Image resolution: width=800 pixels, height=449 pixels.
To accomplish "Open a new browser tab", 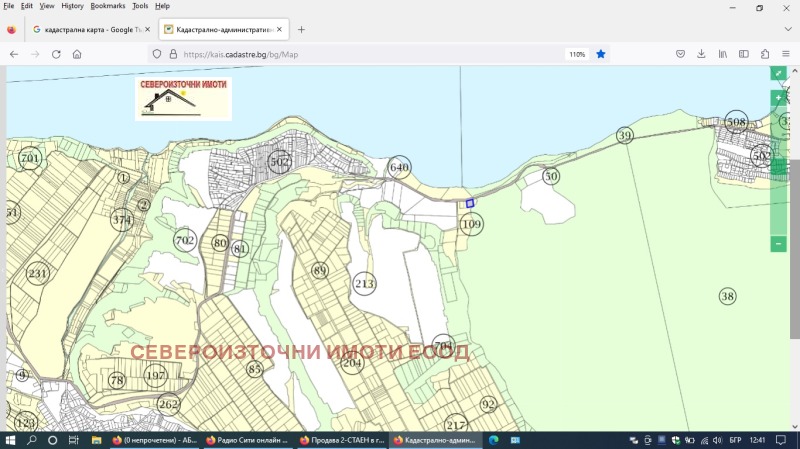I will tap(301, 30).
